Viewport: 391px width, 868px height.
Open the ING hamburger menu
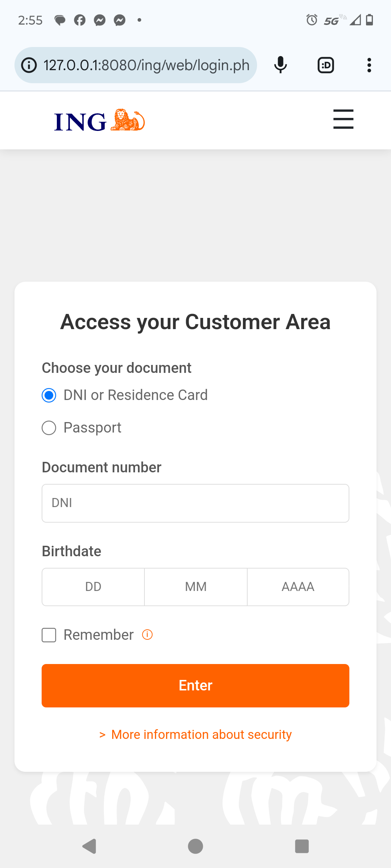coord(343,119)
